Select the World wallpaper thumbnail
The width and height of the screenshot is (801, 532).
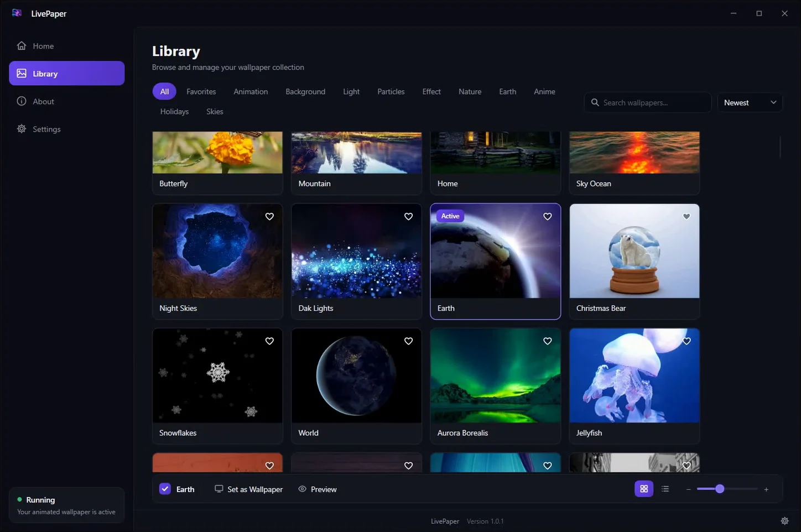(x=356, y=375)
